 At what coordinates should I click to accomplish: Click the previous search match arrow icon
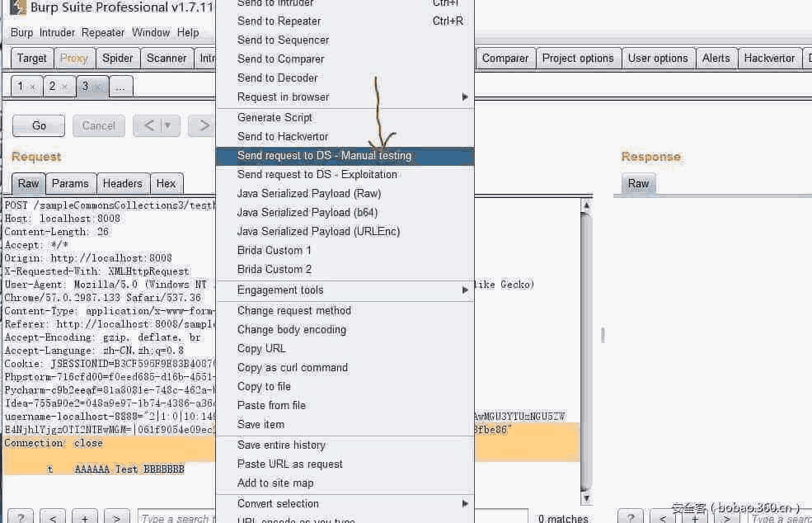(53, 517)
